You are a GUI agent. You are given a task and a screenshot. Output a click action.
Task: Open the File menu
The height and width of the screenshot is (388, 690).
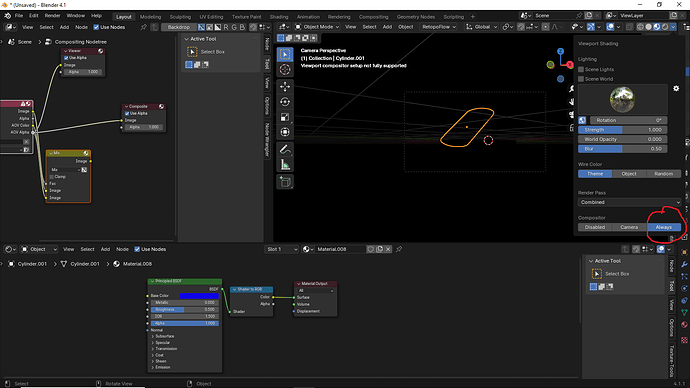click(x=18, y=16)
